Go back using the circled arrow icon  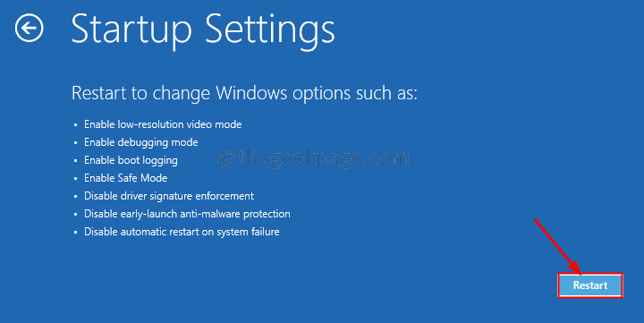pyautogui.click(x=30, y=28)
